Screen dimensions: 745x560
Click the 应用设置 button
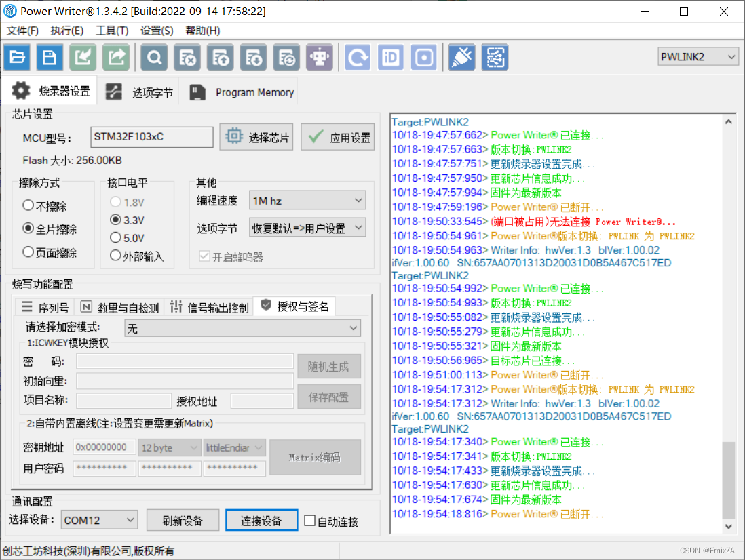(338, 137)
